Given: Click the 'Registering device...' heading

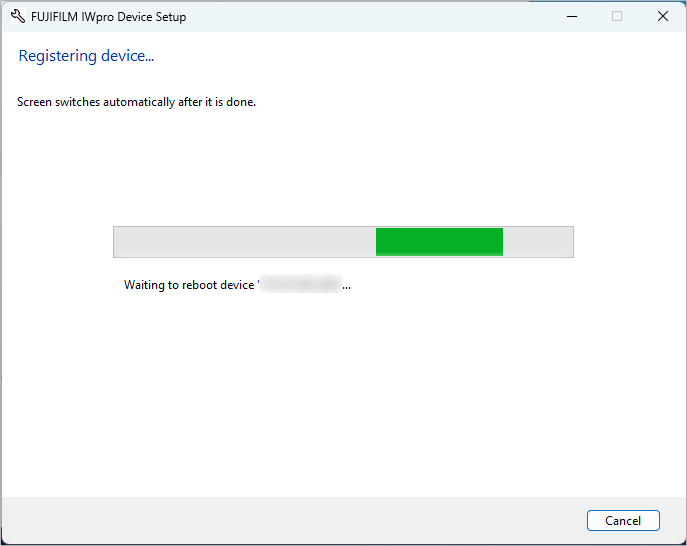Looking at the screenshot, I should click(x=86, y=56).
